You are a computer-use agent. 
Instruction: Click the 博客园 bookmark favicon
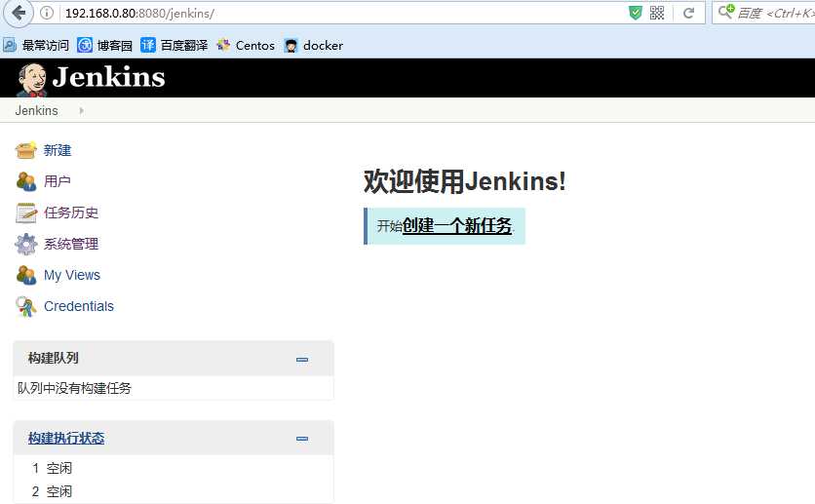click(x=85, y=45)
